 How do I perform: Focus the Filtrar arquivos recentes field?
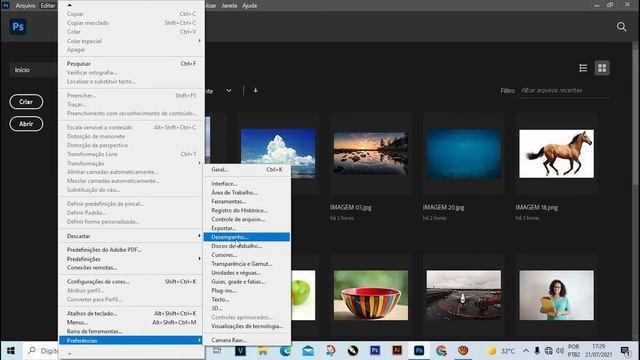point(565,91)
